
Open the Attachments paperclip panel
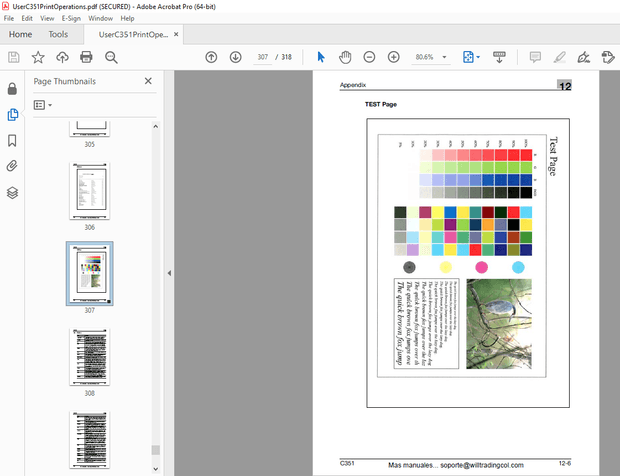coord(12,166)
